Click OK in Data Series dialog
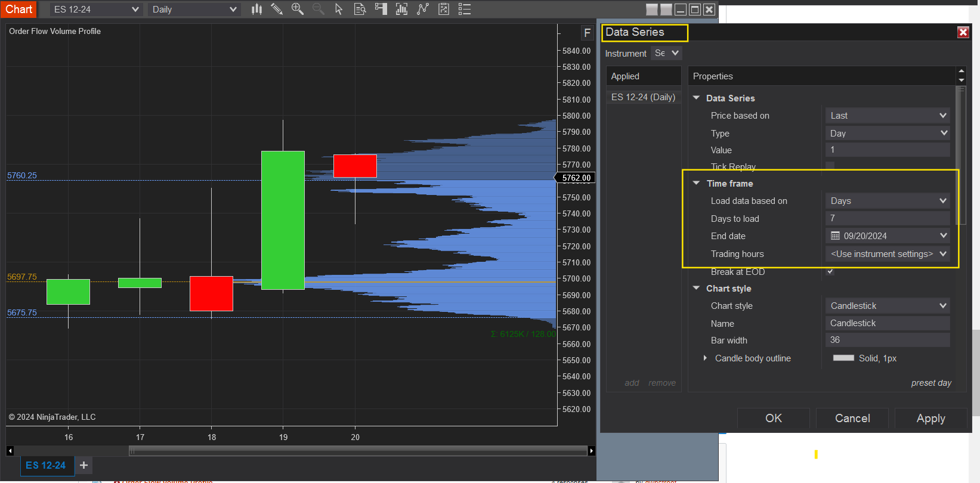The width and height of the screenshot is (980, 483). [774, 418]
